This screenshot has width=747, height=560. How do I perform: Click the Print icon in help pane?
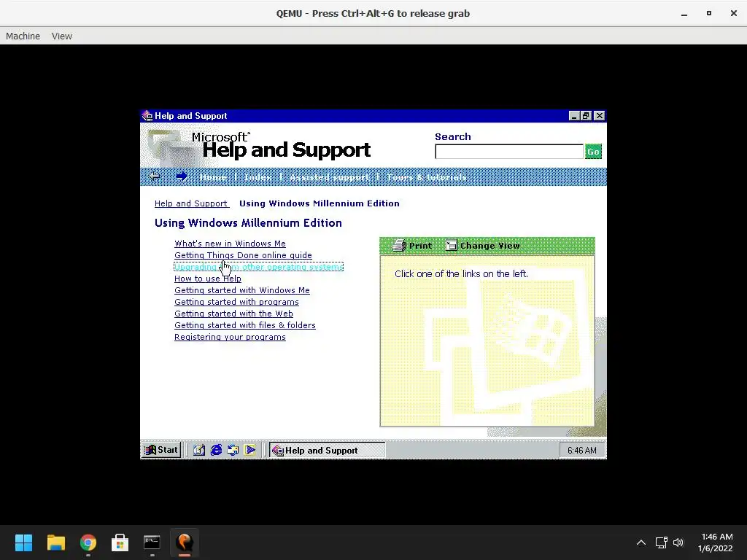point(399,245)
